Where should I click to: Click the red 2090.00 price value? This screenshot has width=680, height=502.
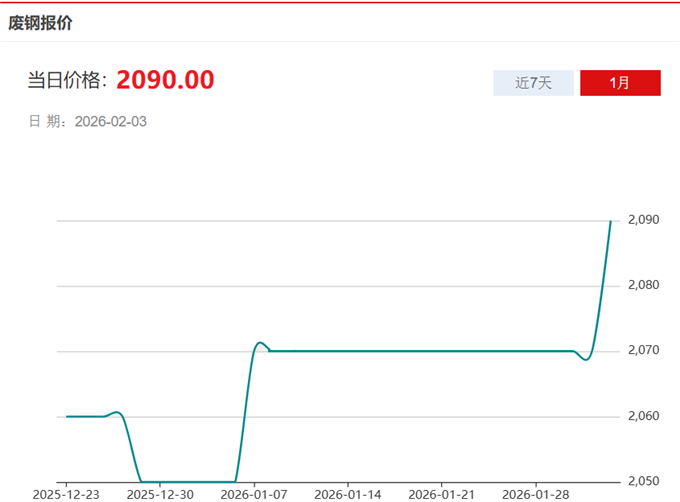pyautogui.click(x=165, y=80)
